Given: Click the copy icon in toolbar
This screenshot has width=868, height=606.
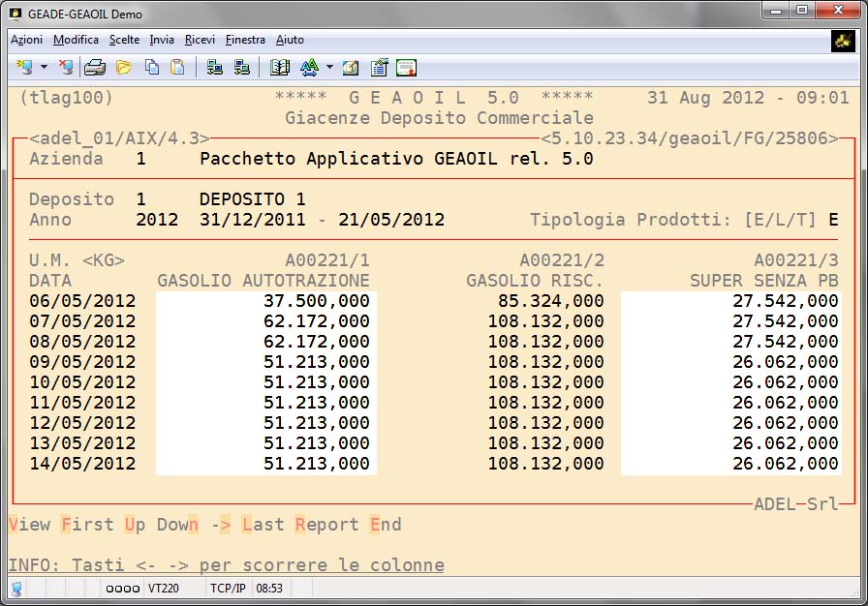Looking at the screenshot, I should click(x=152, y=68).
